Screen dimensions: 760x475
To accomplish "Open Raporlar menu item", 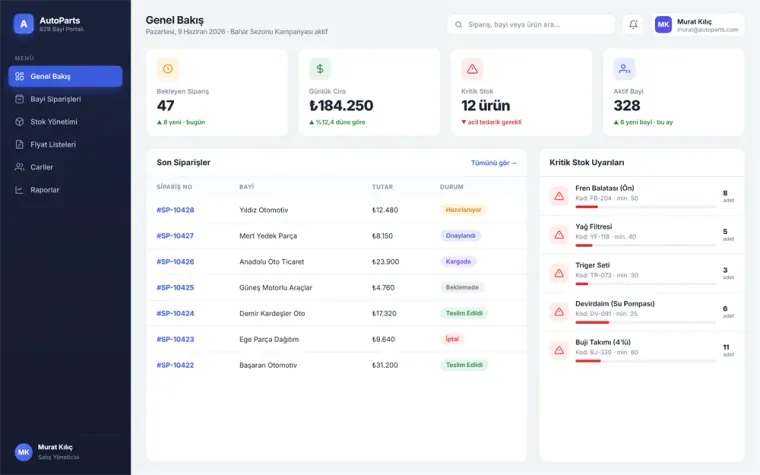I will pos(65,190).
